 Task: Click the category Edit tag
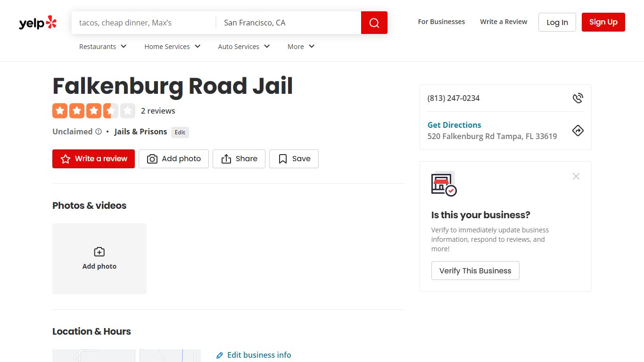180,132
